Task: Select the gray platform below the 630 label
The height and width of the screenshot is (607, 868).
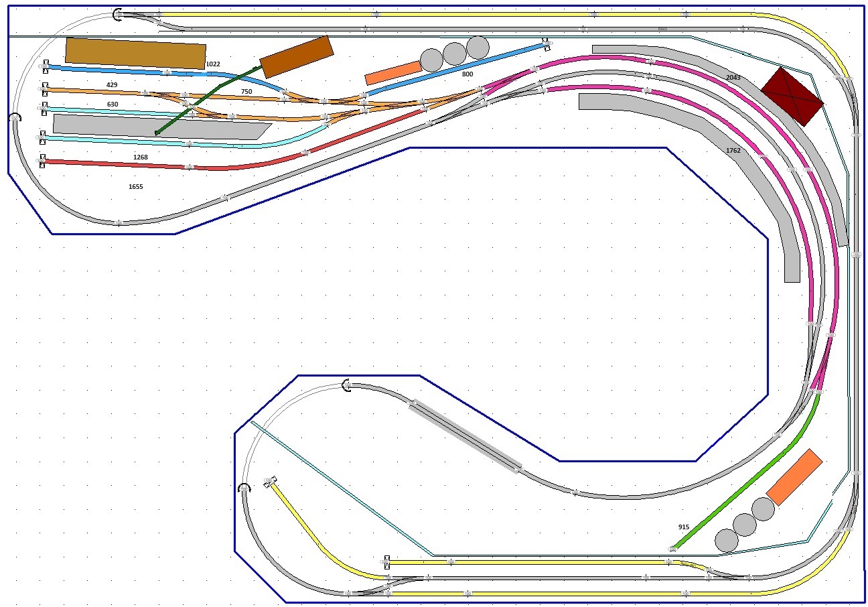Action: pos(162,127)
